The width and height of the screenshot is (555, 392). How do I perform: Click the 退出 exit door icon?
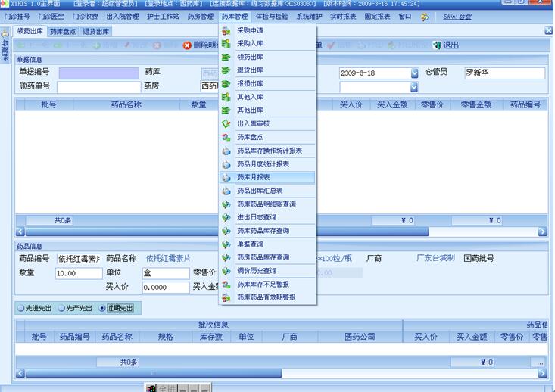tap(437, 45)
